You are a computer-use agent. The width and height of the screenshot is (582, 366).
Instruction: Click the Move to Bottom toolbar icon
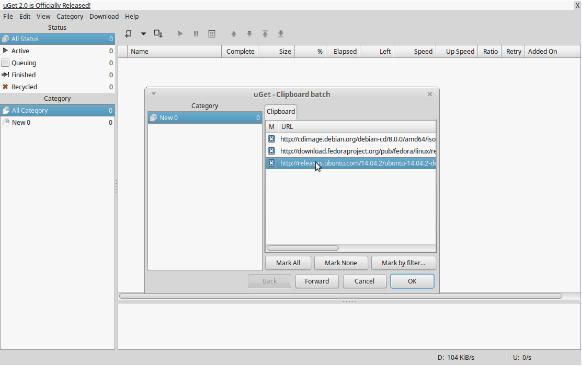[281, 34]
